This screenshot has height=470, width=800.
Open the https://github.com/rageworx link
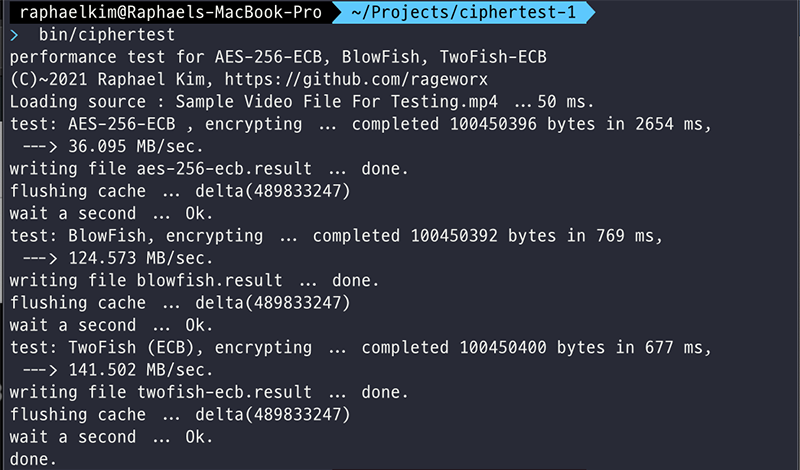click(356, 80)
